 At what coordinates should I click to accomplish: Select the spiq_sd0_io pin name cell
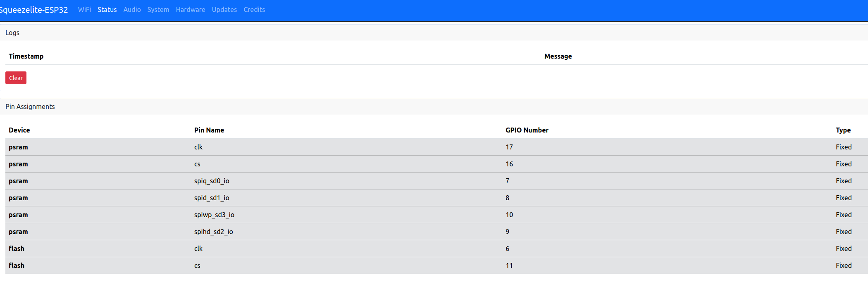tap(212, 181)
